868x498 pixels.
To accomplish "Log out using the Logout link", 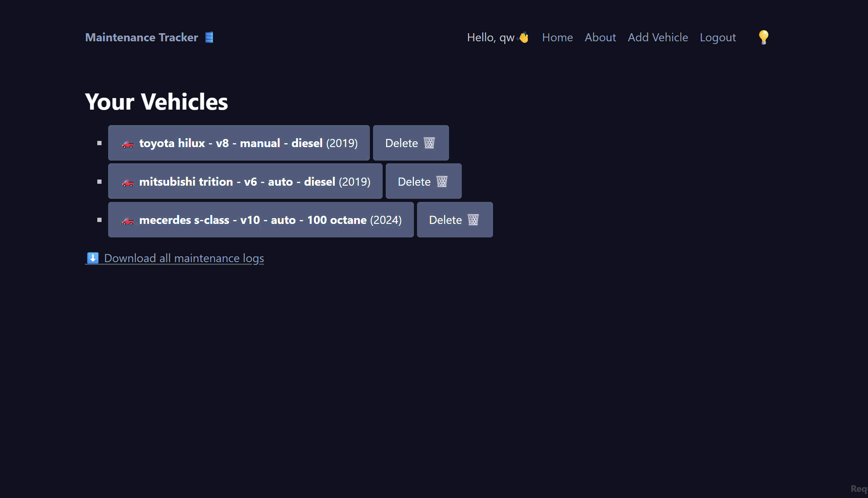I will click(x=718, y=37).
